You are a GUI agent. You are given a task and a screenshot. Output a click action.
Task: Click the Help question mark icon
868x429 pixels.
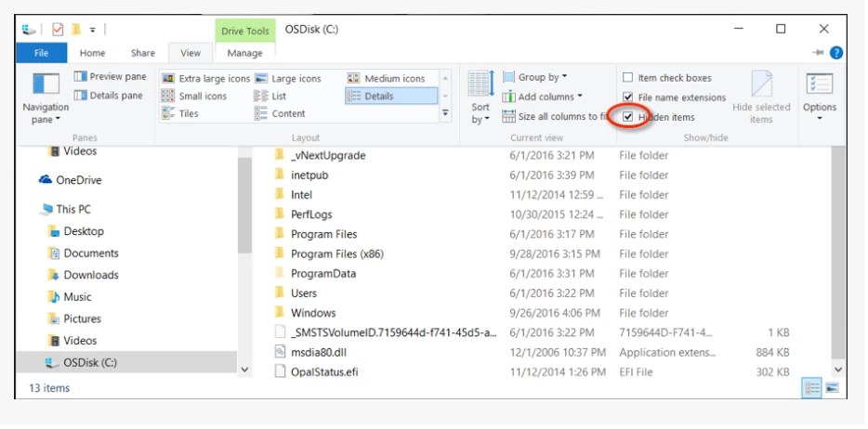(836, 53)
